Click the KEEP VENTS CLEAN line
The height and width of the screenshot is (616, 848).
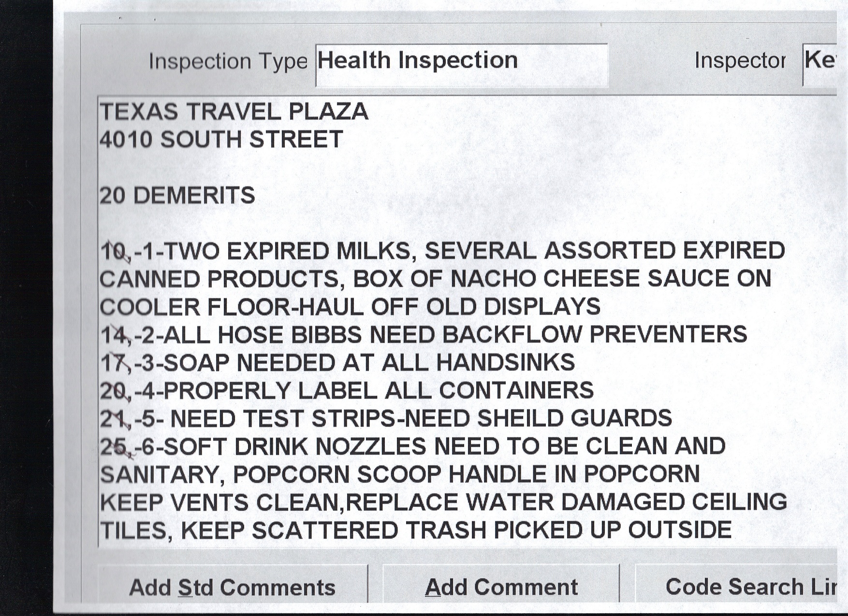443,502
